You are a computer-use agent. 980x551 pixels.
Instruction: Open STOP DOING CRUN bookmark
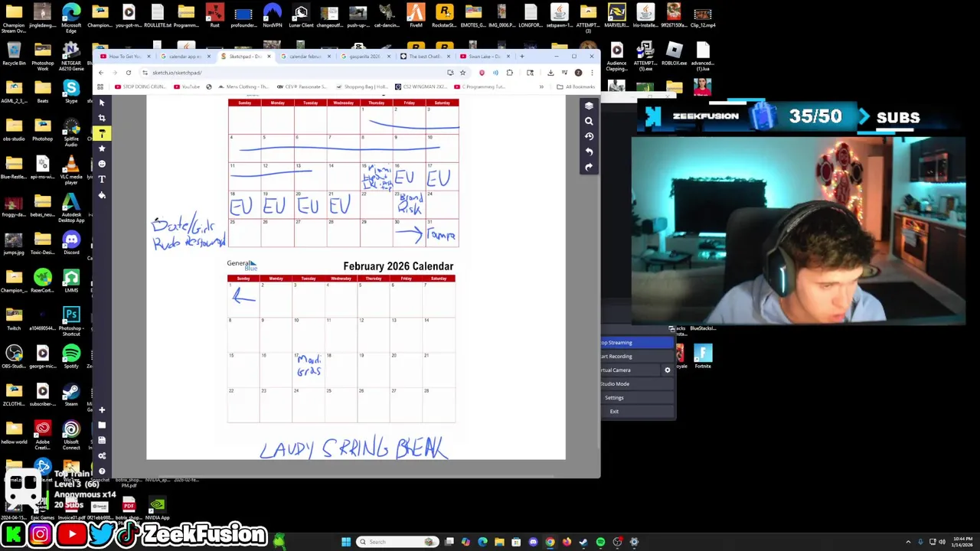coord(140,86)
